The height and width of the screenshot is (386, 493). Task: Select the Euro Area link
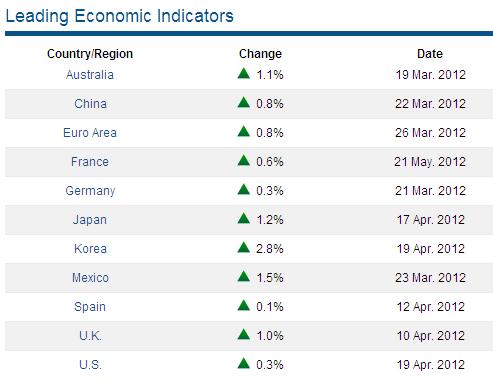tap(90, 133)
